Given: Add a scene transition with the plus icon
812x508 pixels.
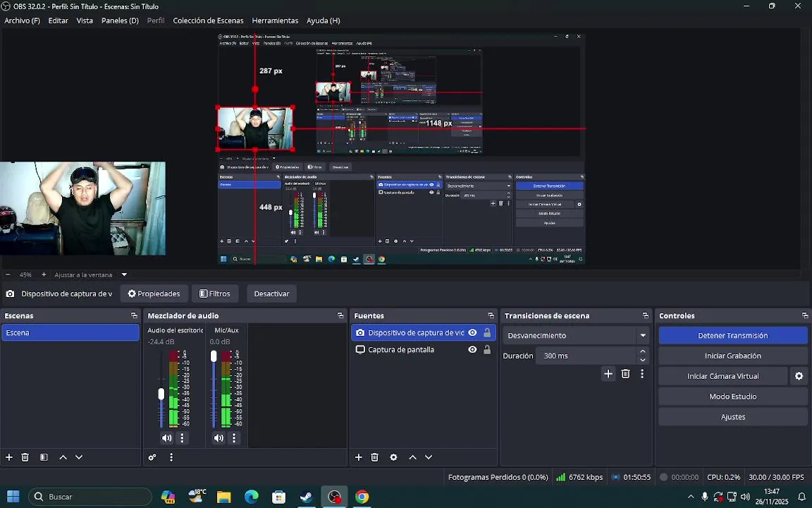Looking at the screenshot, I should click(x=608, y=374).
